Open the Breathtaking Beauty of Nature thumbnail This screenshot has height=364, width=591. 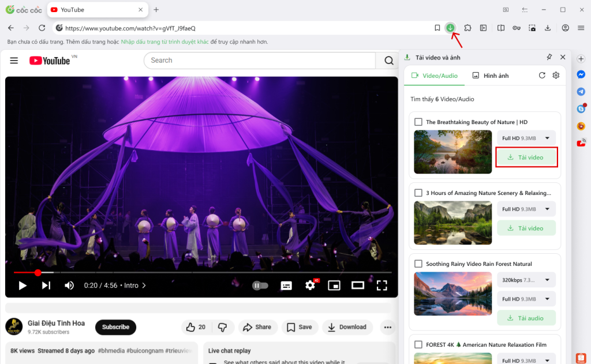pyautogui.click(x=452, y=152)
